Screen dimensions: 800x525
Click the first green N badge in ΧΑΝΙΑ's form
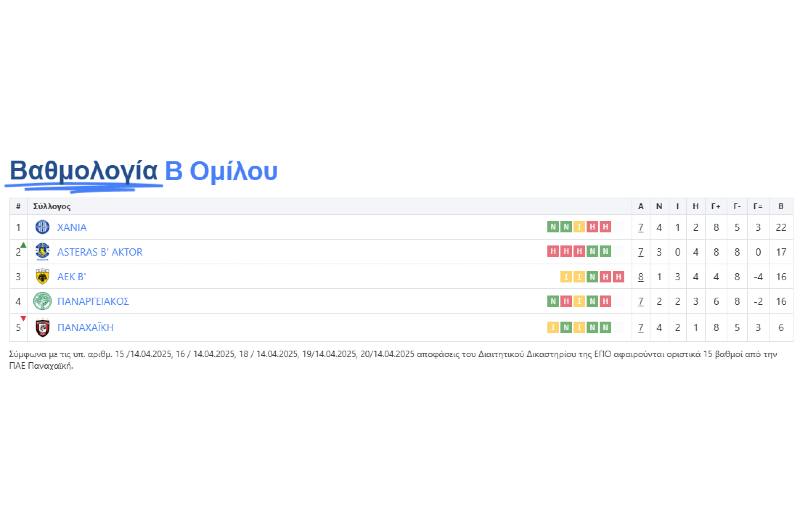[552, 227]
